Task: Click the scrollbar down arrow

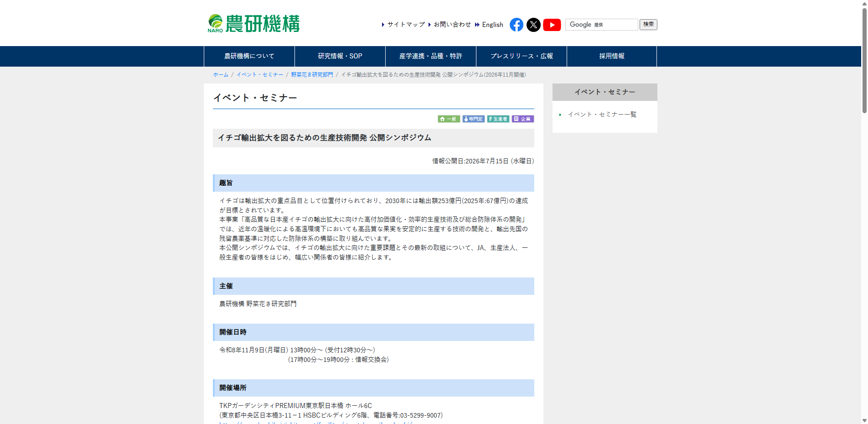Action: pos(864,420)
